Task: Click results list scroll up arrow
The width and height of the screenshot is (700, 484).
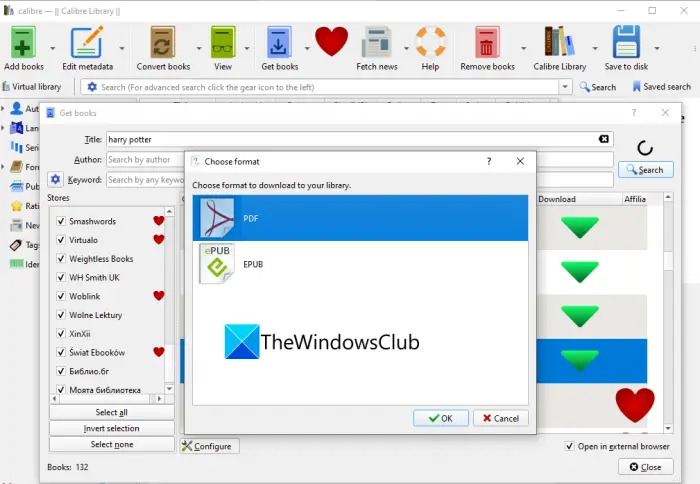Action: pyautogui.click(x=668, y=197)
